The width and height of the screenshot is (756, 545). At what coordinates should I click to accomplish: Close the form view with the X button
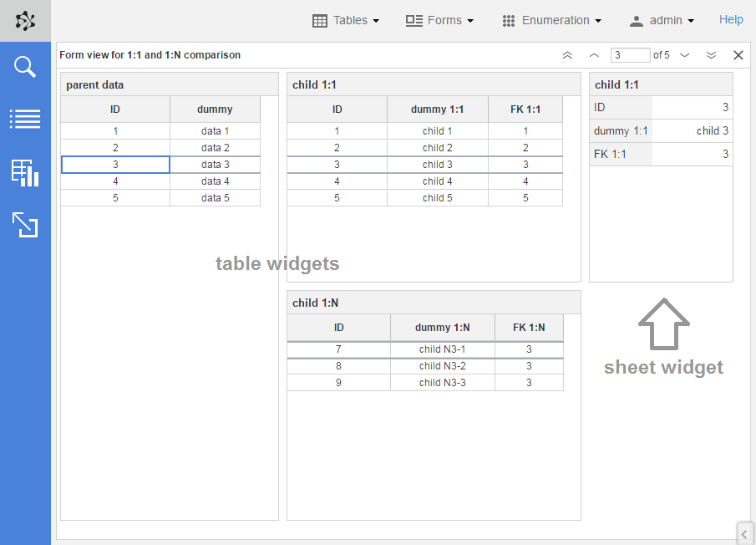738,54
